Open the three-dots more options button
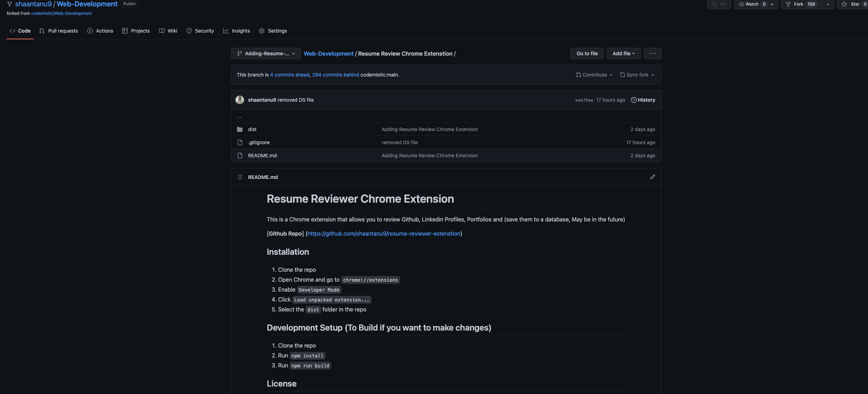 (652, 54)
